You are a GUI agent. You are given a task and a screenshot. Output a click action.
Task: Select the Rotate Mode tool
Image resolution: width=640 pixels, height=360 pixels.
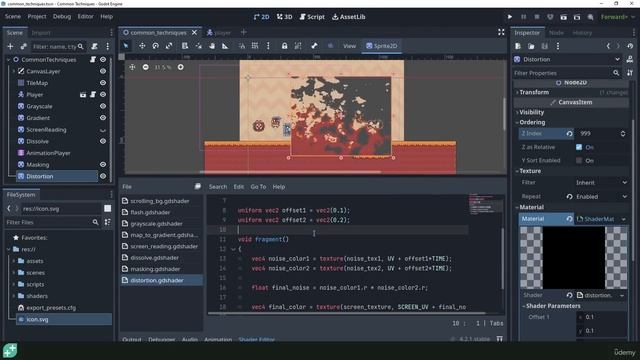156,46
